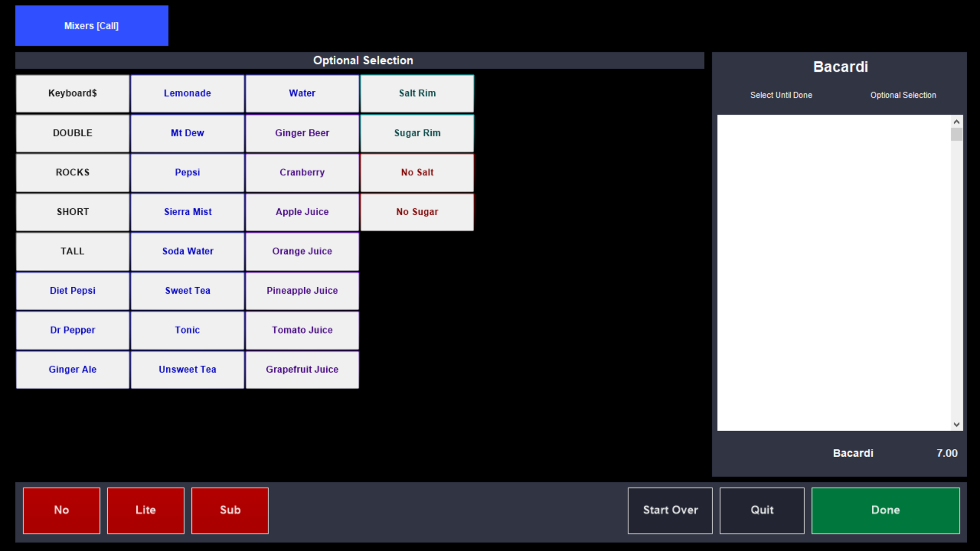Screen dimensions: 980x551
Task: Click the Quit button
Action: tap(762, 510)
